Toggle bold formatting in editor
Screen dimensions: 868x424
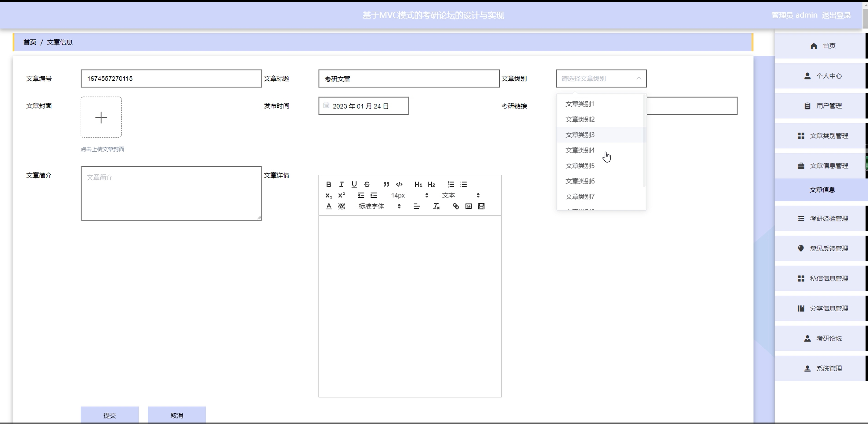click(329, 185)
